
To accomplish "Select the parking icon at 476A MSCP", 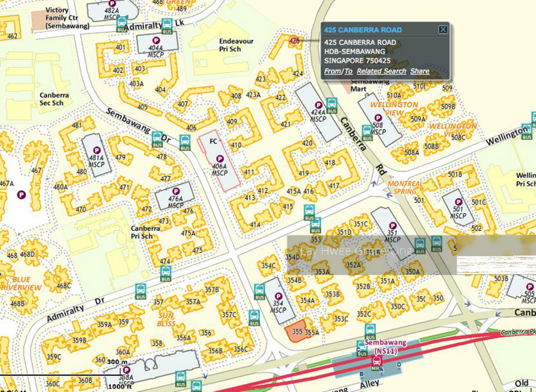I will (175, 192).
